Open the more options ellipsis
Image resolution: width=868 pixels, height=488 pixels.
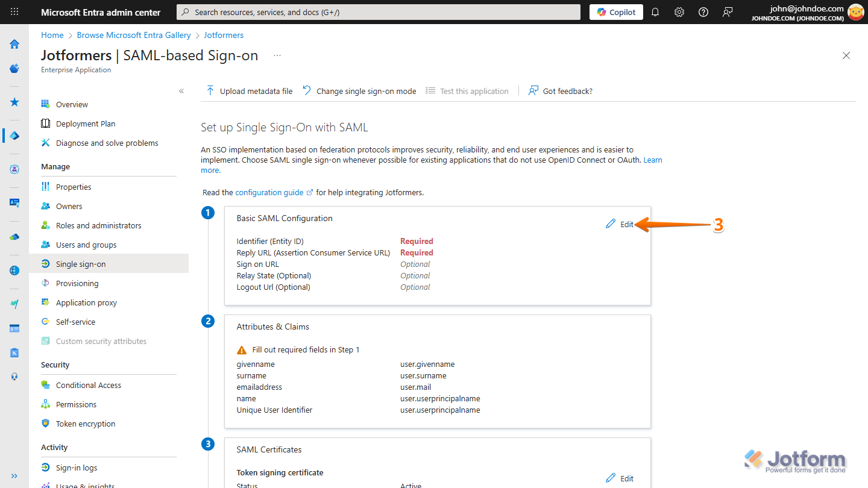(277, 55)
